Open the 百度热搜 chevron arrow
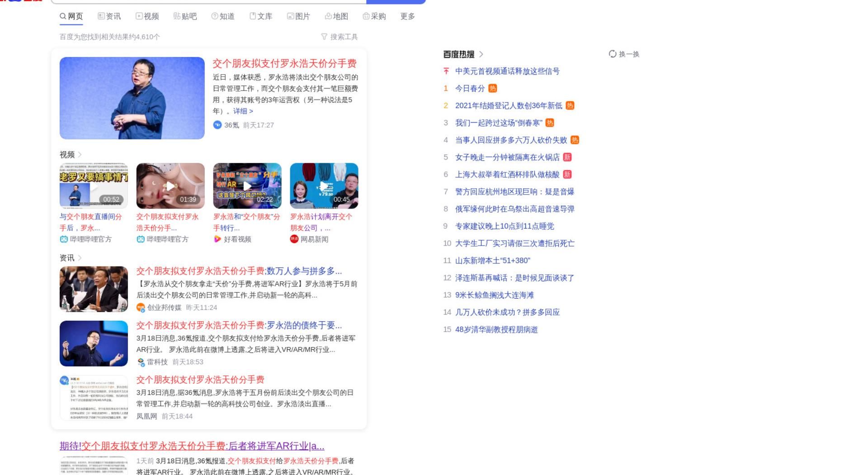 [x=481, y=54]
